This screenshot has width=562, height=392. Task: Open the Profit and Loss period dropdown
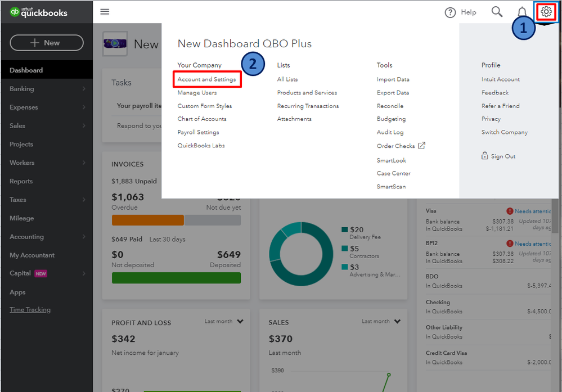pos(240,322)
